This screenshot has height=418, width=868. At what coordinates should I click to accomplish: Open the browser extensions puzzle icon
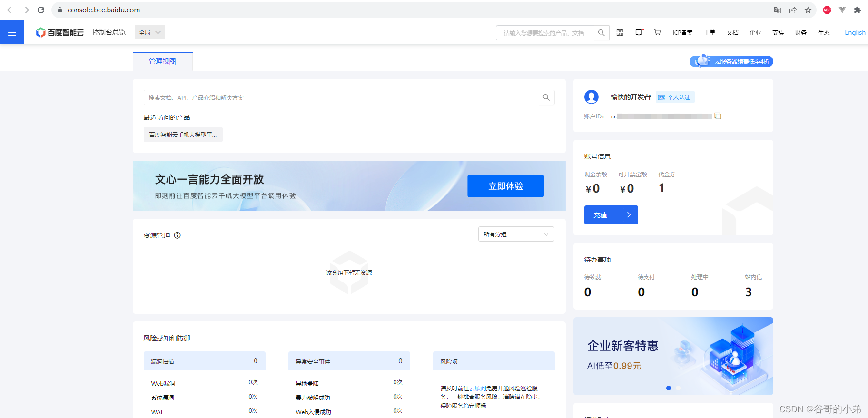(x=858, y=10)
